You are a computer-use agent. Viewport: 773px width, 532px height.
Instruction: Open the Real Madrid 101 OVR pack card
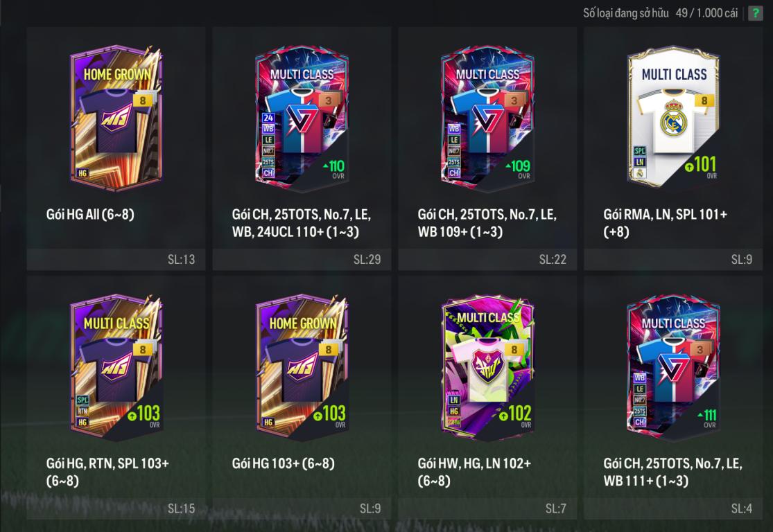coord(673,117)
